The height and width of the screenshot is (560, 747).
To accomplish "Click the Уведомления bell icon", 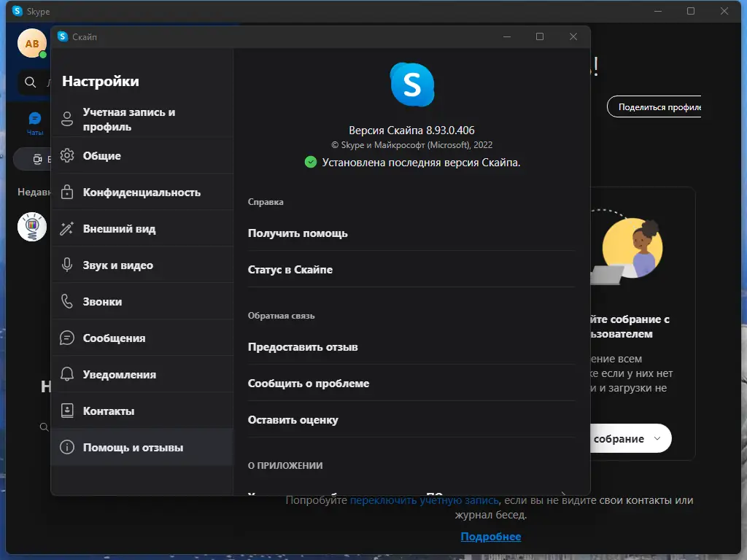I will click(66, 374).
